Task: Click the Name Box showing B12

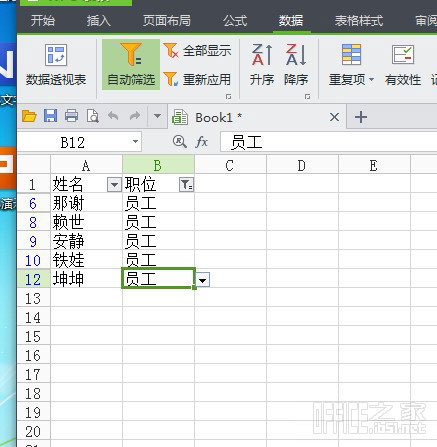Action: pos(73,142)
